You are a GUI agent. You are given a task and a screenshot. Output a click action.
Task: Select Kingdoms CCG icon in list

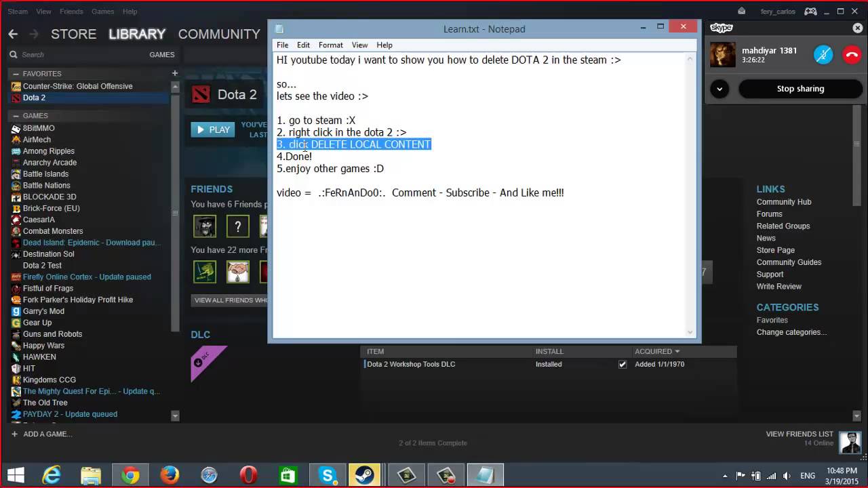(16, 380)
